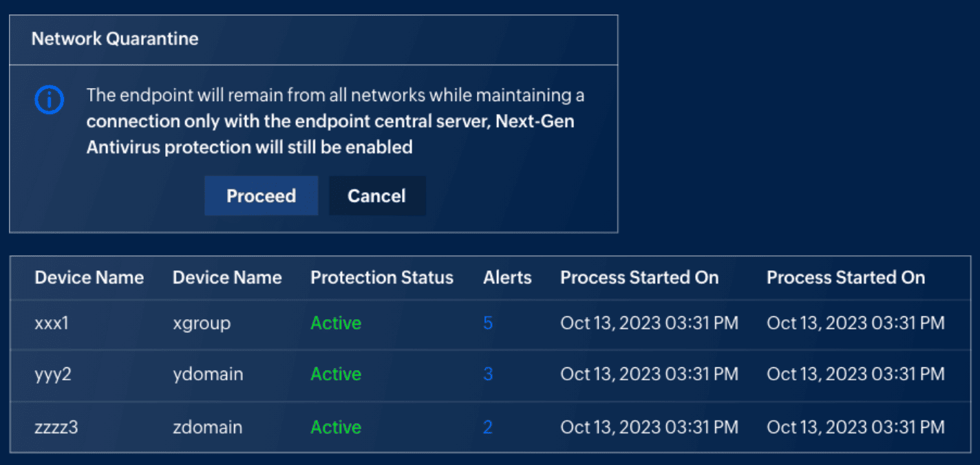
Task: Click the first Device Name column header
Action: click(x=89, y=278)
